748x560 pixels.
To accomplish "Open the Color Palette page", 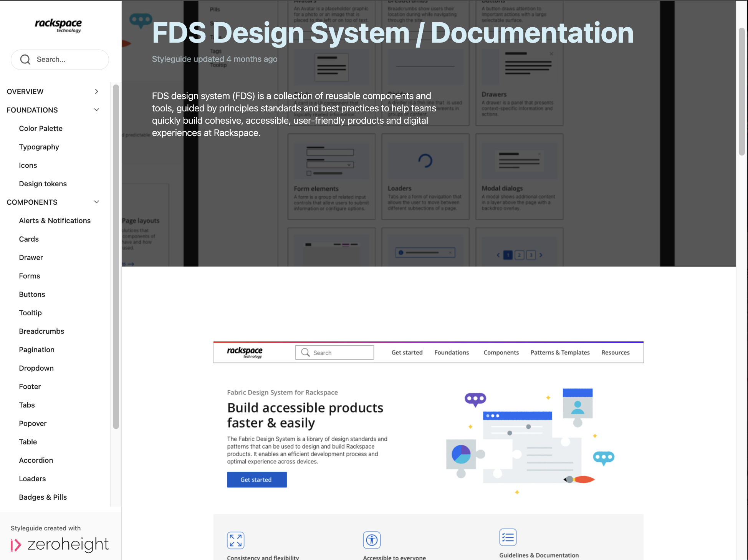I will (x=41, y=128).
